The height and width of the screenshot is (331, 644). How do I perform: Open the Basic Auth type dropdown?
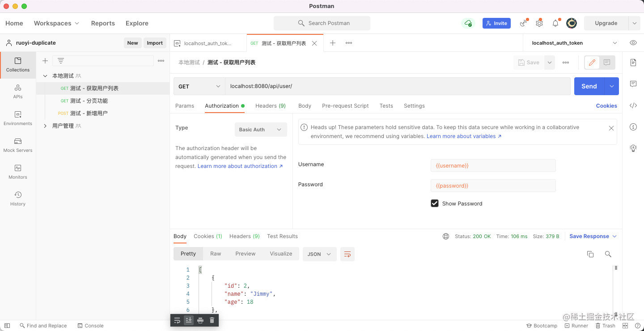pyautogui.click(x=261, y=130)
